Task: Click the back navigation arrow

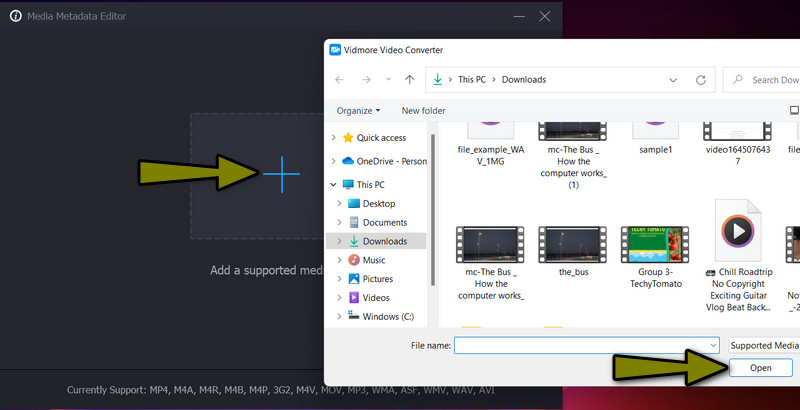Action: pyautogui.click(x=341, y=79)
